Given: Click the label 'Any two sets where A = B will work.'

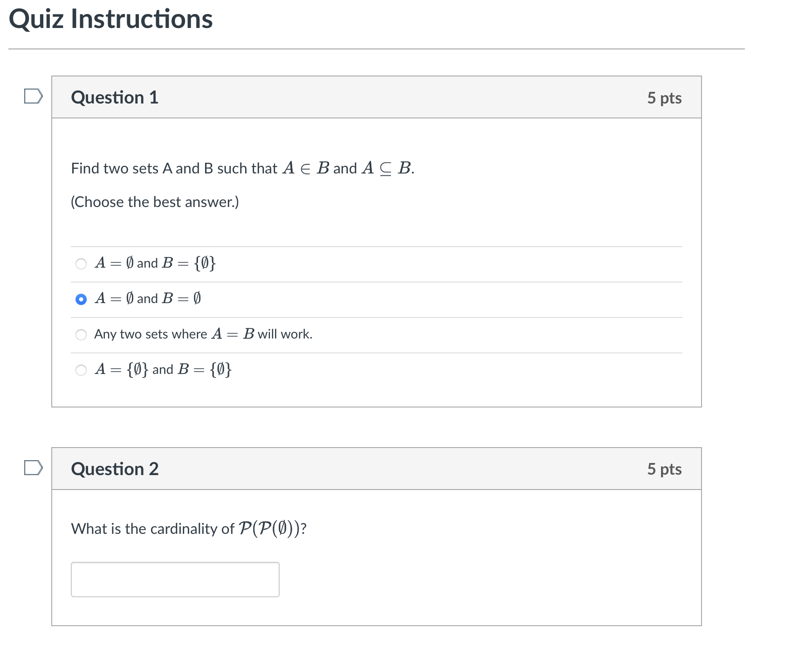Looking at the screenshot, I should pos(203,334).
